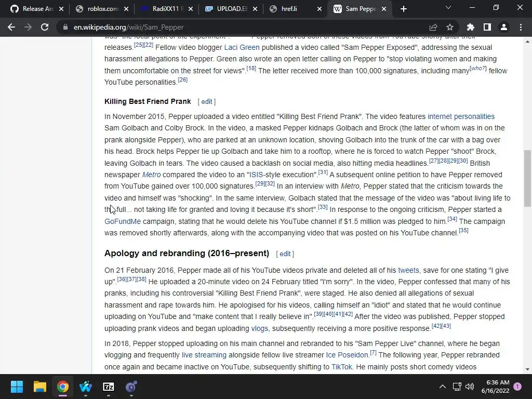
Task: Open the tweets link
Action: tap(408, 270)
